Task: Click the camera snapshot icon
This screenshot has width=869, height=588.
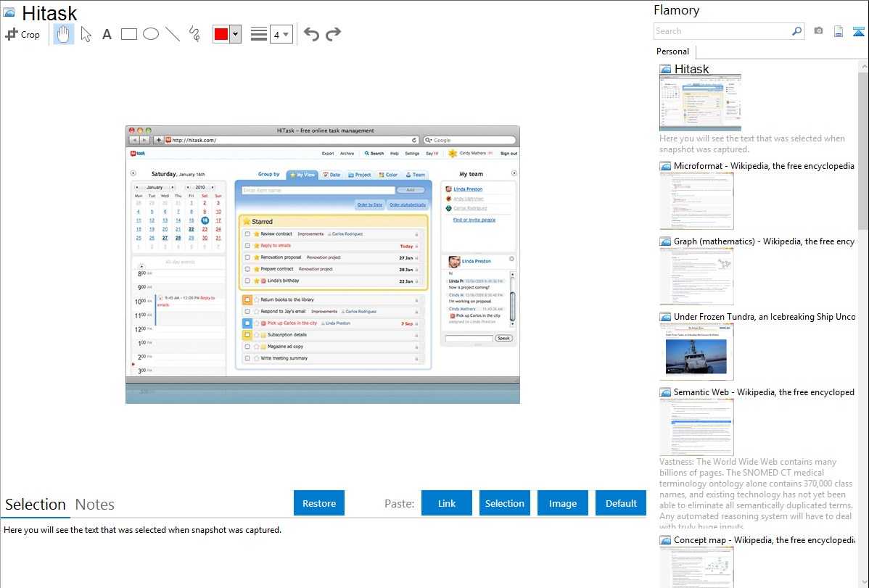Action: tap(818, 31)
